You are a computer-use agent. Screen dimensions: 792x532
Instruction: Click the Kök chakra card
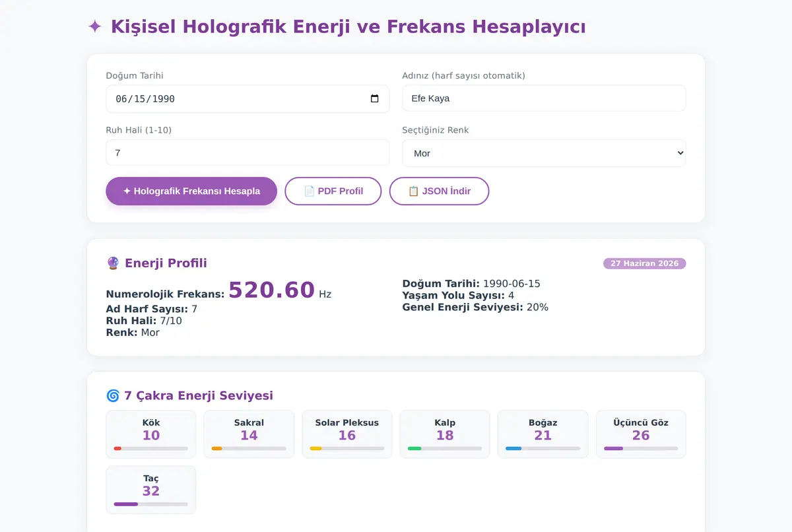click(x=151, y=434)
